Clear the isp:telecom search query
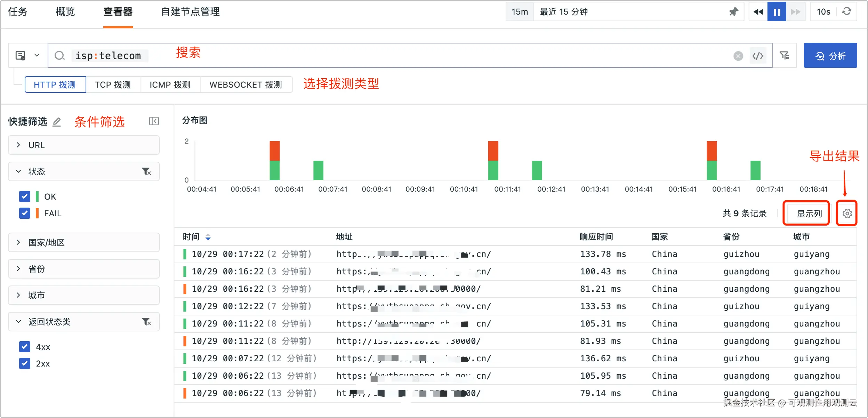This screenshot has width=868, height=418. coord(738,56)
